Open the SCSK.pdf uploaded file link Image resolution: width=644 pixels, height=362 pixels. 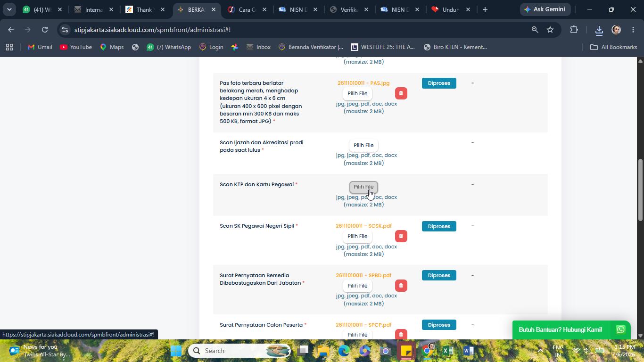click(363, 226)
